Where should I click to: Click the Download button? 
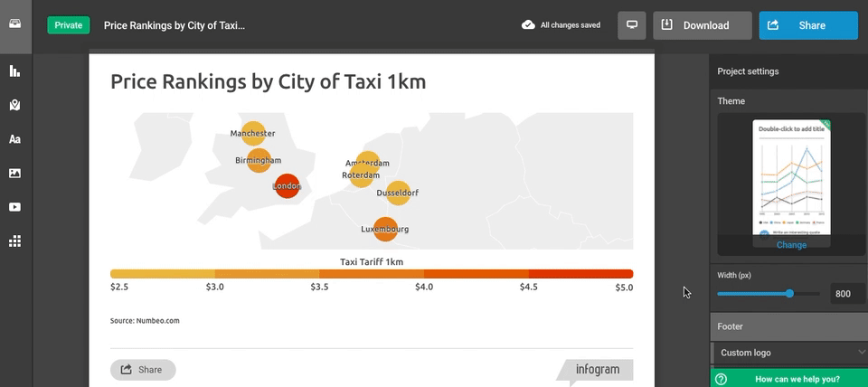coord(703,25)
